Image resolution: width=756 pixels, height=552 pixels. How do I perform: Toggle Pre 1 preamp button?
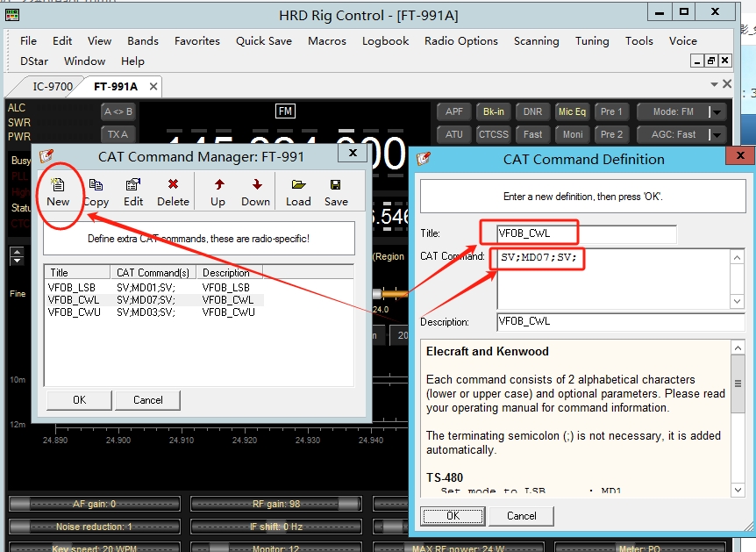pos(611,111)
